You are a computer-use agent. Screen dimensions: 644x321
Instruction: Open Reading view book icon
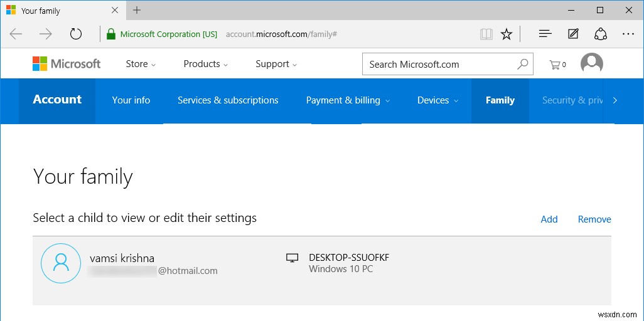[x=486, y=34]
